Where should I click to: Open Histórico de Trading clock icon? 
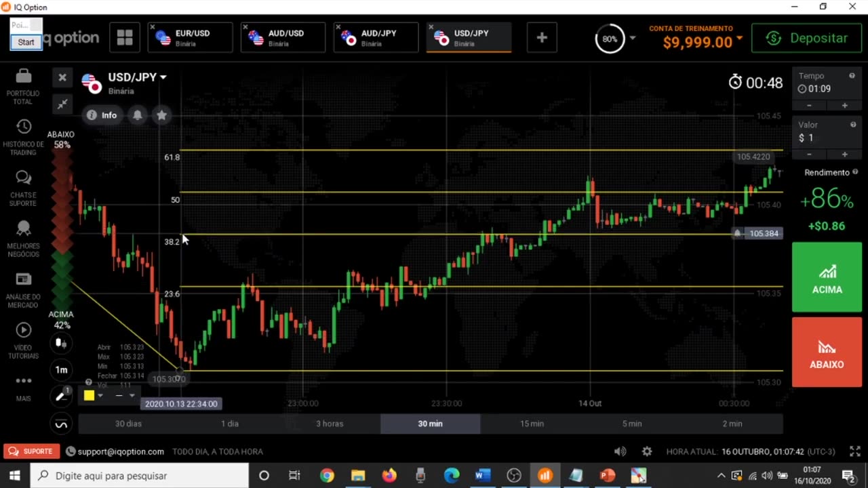click(x=23, y=127)
